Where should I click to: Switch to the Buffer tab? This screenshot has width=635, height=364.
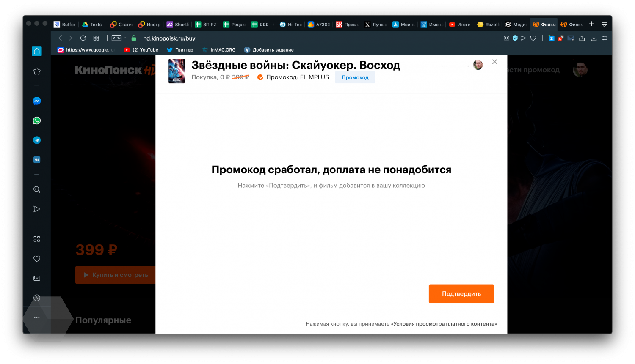pos(64,25)
